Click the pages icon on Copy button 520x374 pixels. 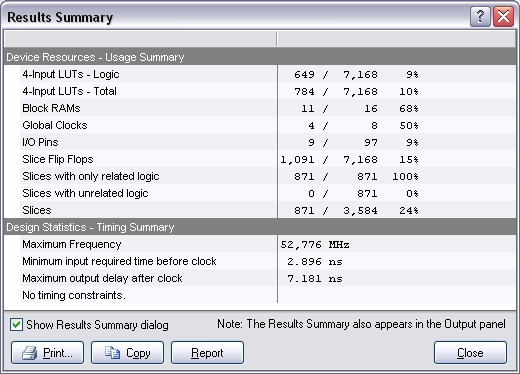tap(112, 352)
